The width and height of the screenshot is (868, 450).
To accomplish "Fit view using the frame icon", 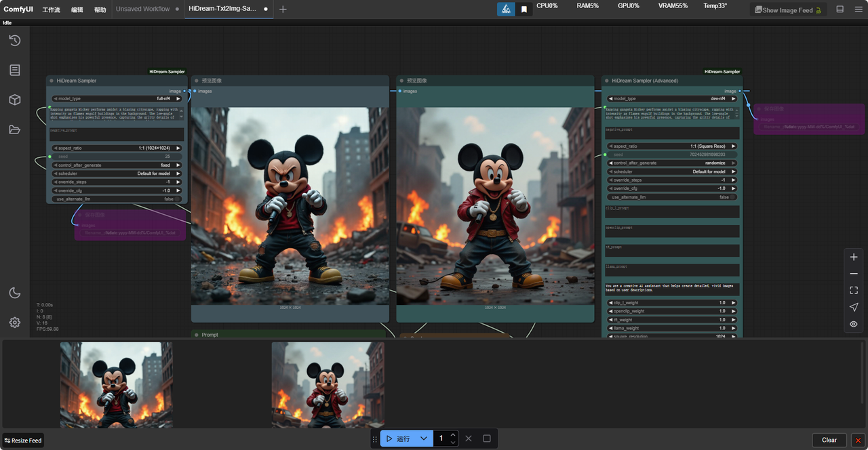I will click(x=854, y=291).
